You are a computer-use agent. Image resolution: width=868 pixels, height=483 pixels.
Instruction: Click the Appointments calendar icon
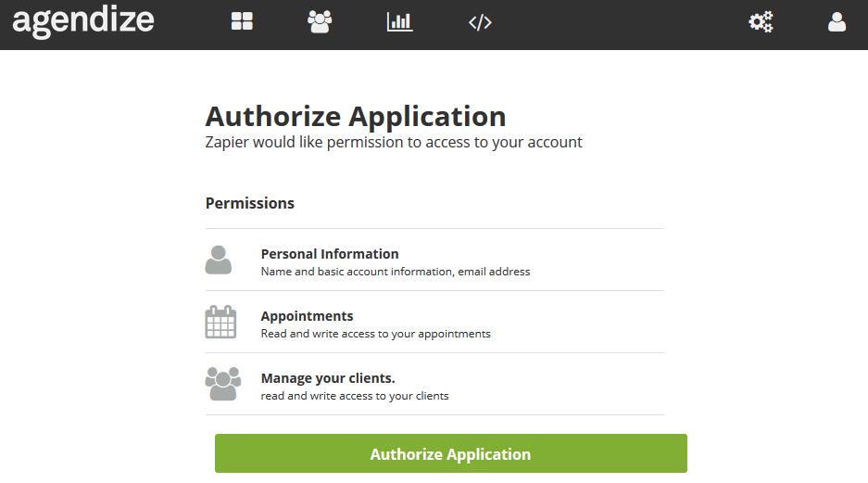pos(220,322)
